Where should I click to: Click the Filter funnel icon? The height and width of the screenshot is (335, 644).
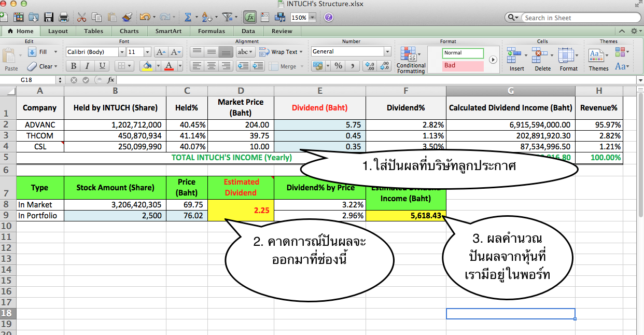click(227, 17)
